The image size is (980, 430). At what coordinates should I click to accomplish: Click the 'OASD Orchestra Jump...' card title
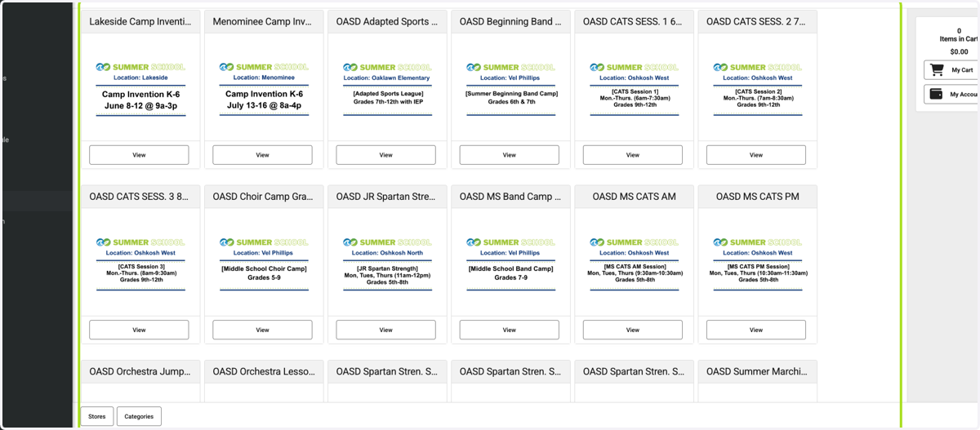[x=140, y=371]
